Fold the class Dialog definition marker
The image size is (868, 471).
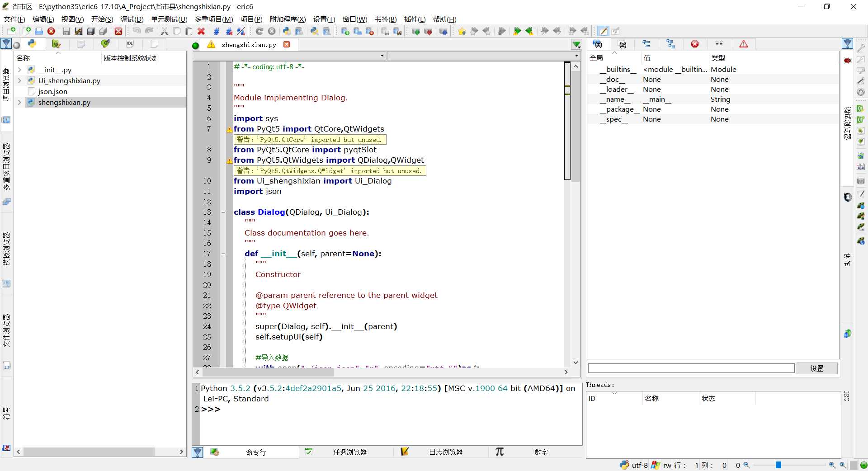[x=223, y=212]
